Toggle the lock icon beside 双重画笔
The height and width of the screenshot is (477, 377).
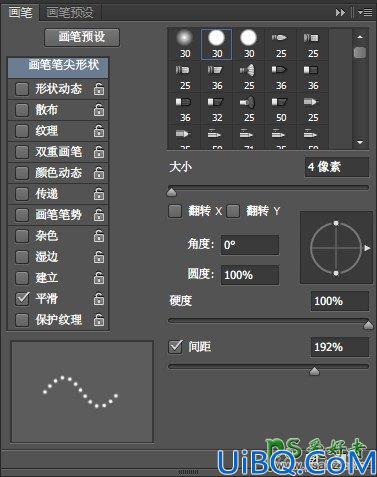pos(99,152)
